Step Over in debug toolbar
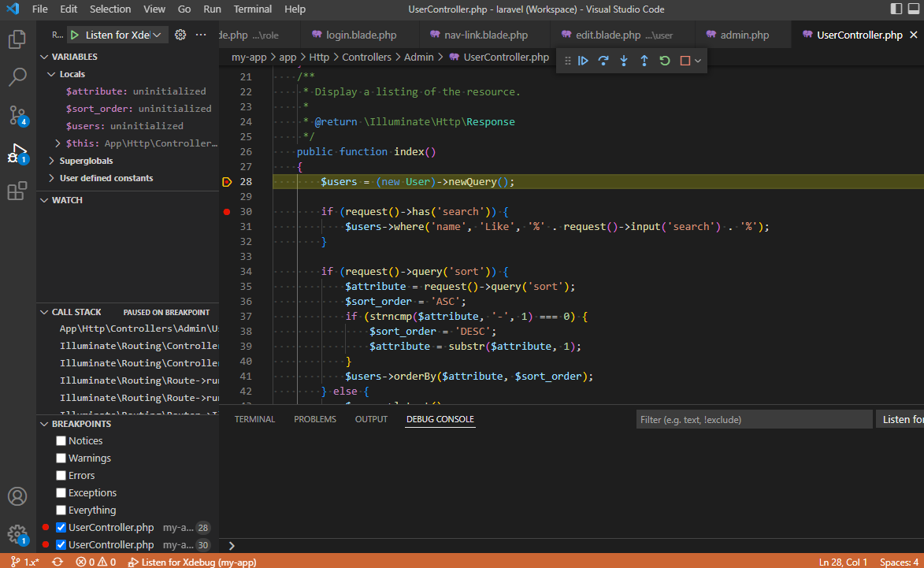This screenshot has height=568, width=924. point(603,61)
